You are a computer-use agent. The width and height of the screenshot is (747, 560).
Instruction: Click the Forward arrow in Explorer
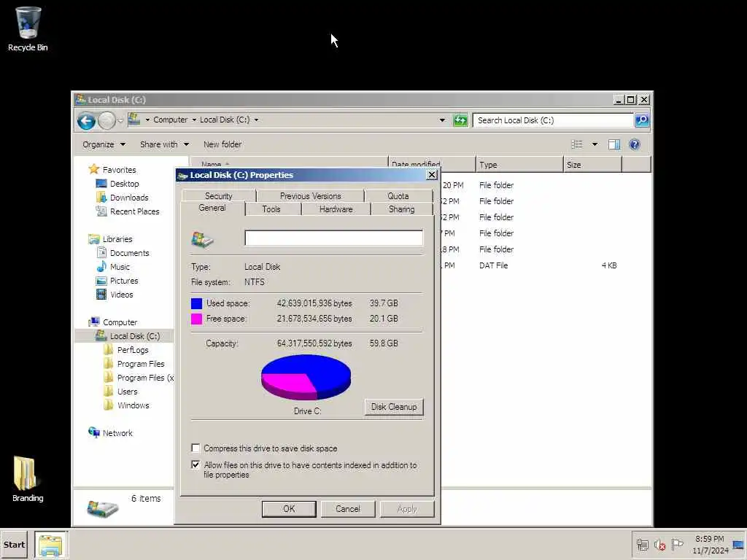107,120
